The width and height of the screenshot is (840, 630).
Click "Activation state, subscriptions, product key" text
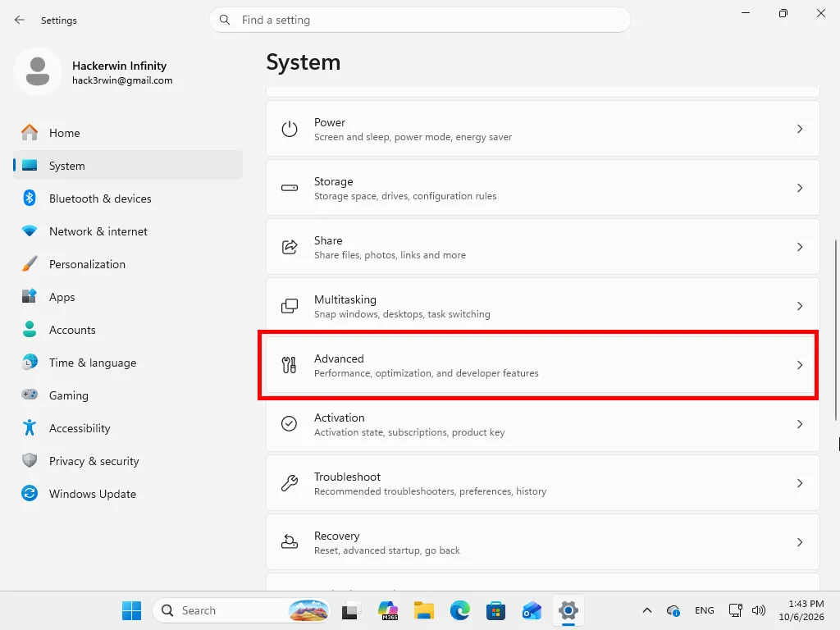(409, 431)
